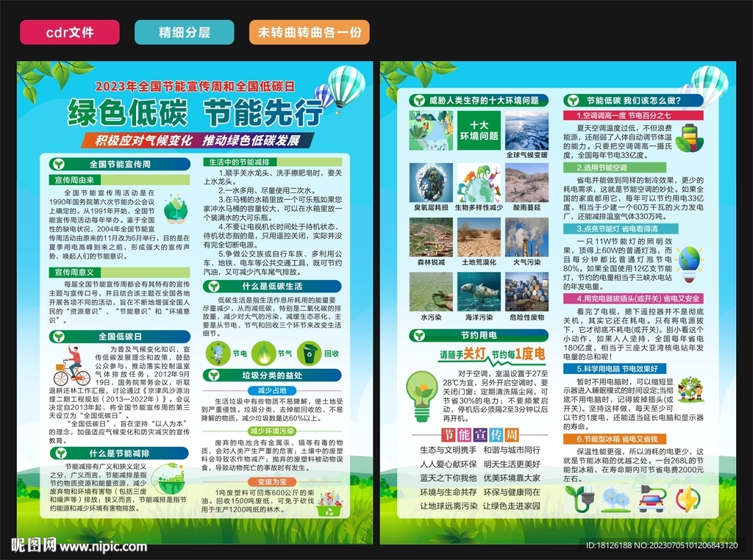
Task: Click the '节能低碳 我们该怎么做?' header
Action: [633, 100]
